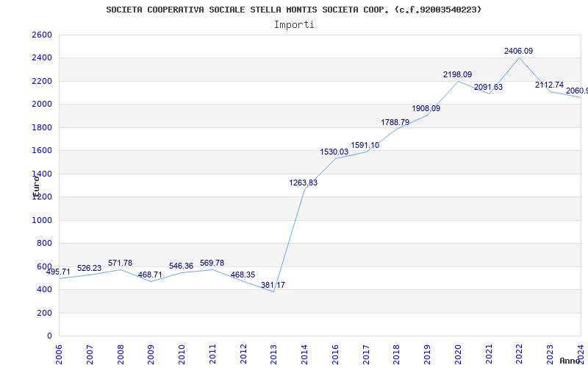The width and height of the screenshot is (588, 368).
Task: Click the x-axis year 2010
Action: 182,355
